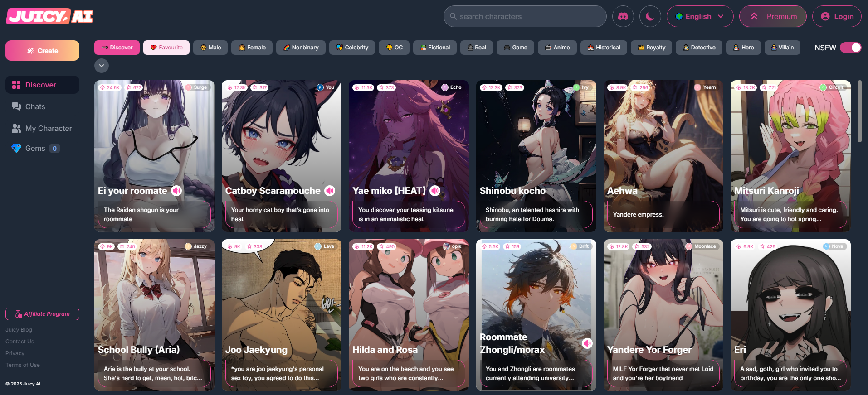The height and width of the screenshot is (395, 868).
Task: Click the Login button
Action: [837, 16]
